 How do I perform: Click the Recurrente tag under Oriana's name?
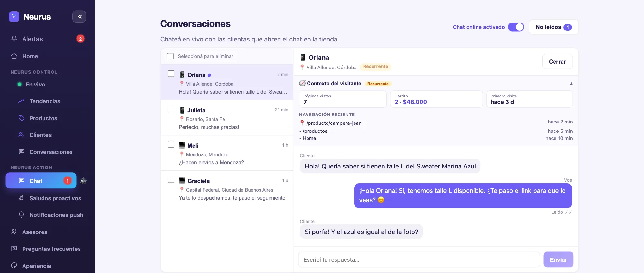(375, 67)
